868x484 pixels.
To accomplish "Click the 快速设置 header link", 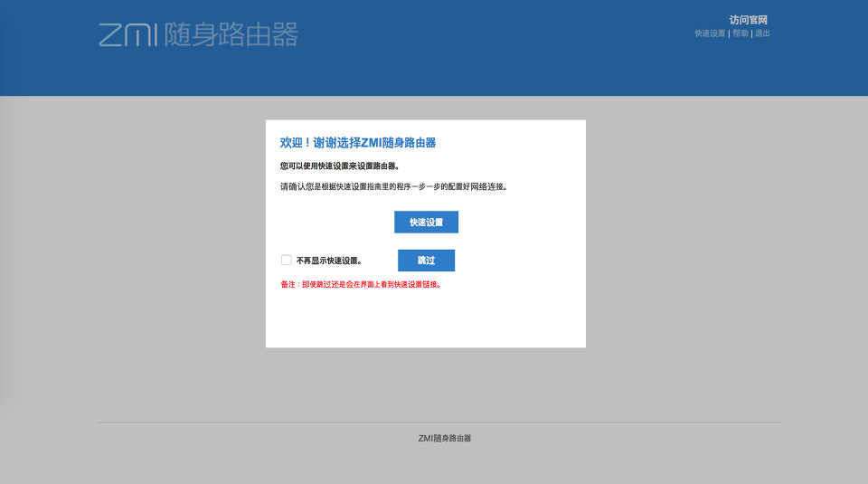I will pyautogui.click(x=710, y=33).
